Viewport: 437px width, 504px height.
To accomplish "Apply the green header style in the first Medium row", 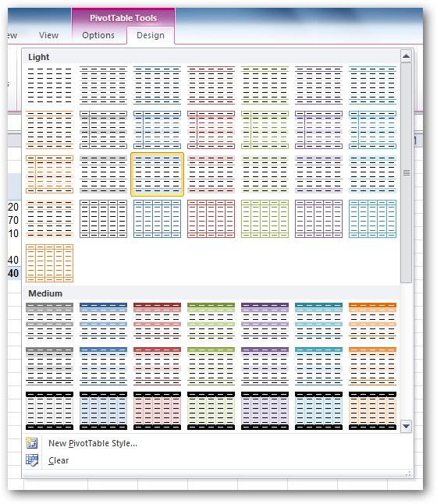I will coord(211,321).
